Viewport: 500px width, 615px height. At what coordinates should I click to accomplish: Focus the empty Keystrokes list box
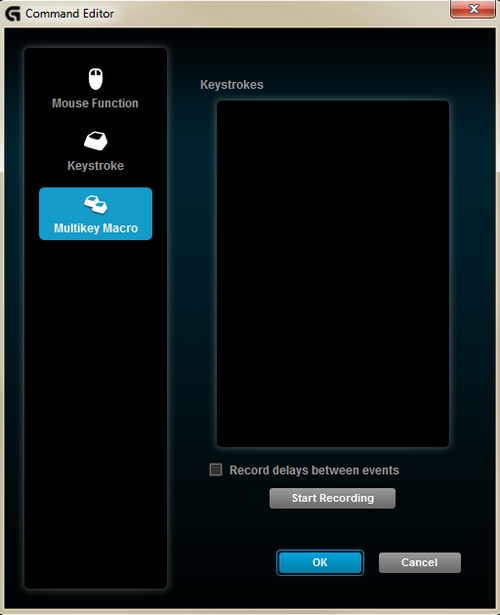coord(333,273)
